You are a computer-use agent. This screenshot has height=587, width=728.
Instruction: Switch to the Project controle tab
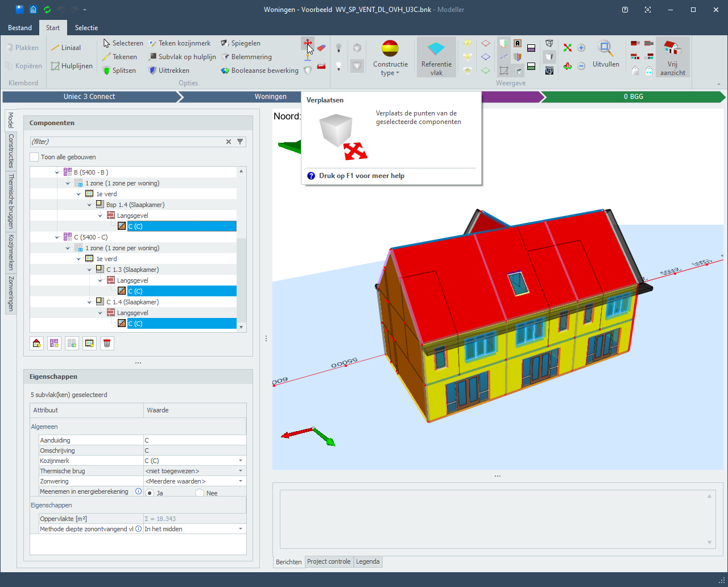coord(329,561)
